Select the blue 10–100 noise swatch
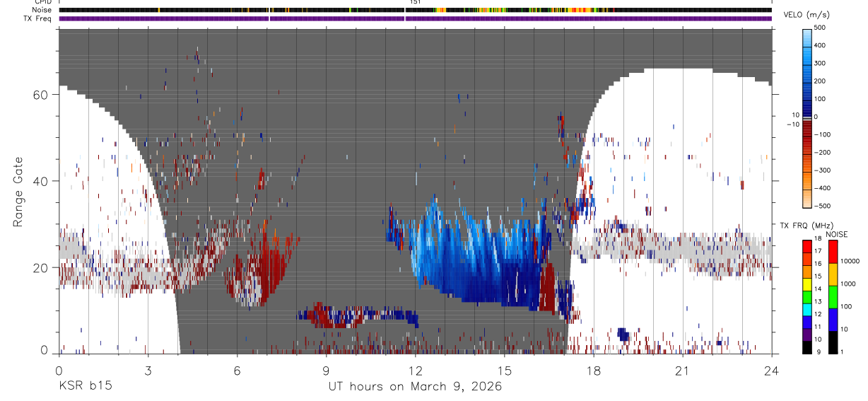 [832, 320]
